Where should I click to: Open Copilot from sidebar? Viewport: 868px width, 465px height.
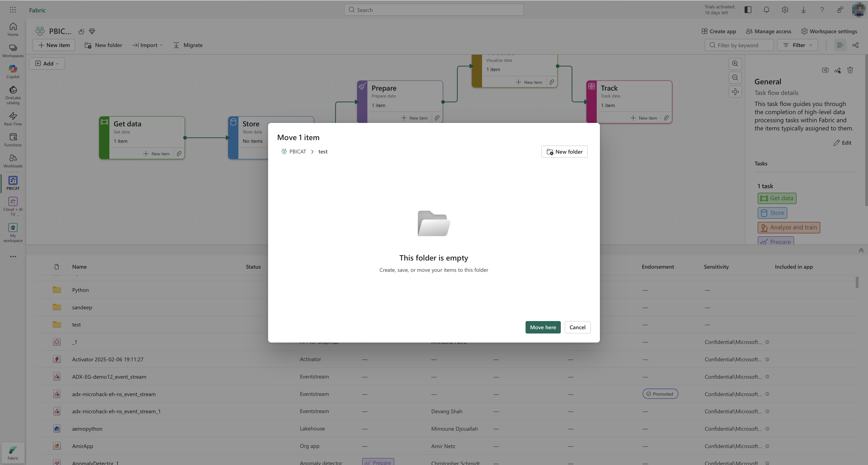(13, 72)
